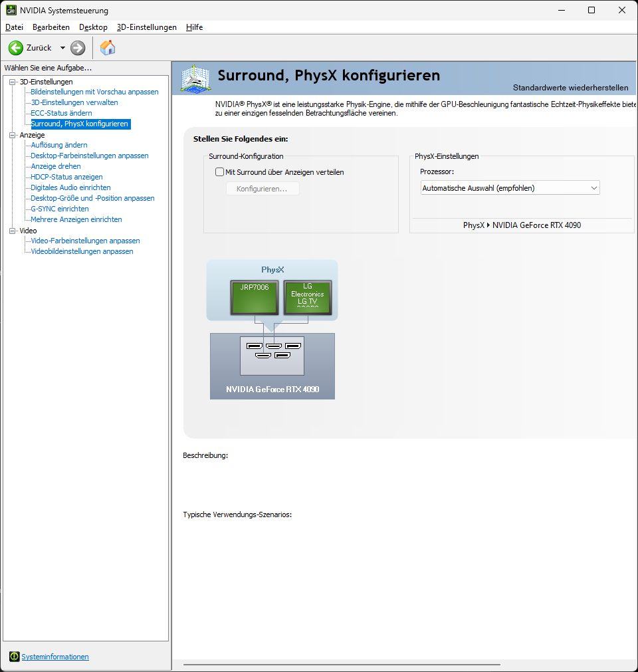This screenshot has width=638, height=672.
Task: Select G-SYNC einrichten
Action: 60,209
